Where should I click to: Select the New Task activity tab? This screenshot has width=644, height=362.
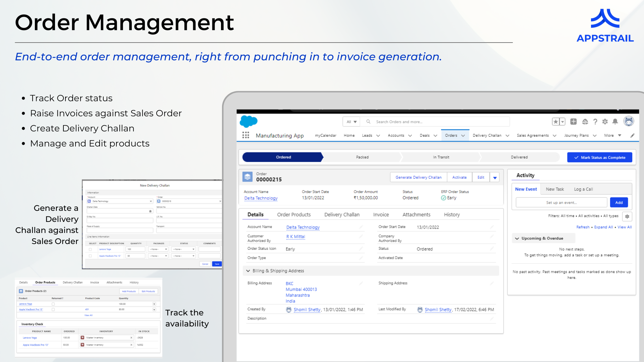click(x=555, y=189)
